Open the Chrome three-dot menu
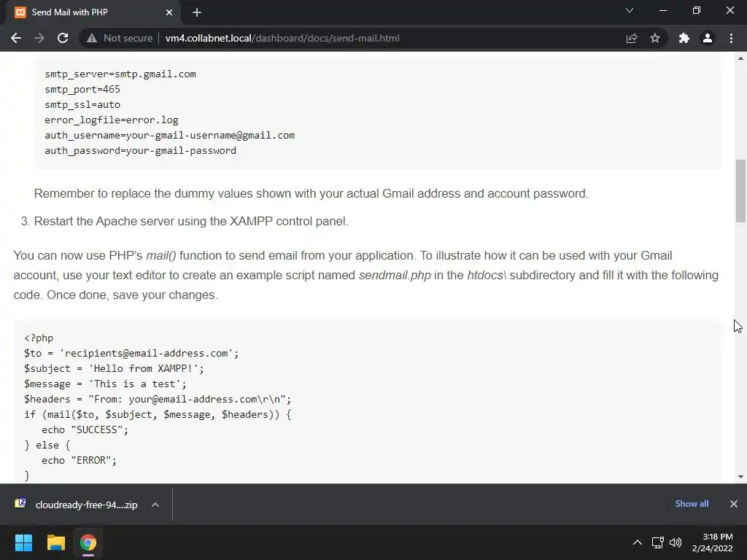This screenshot has height=560, width=747. pos(731,38)
